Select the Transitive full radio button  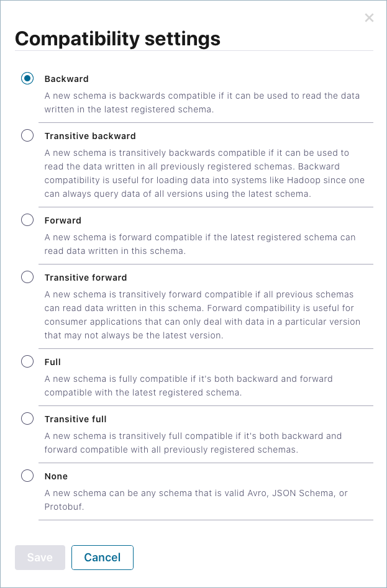click(27, 419)
